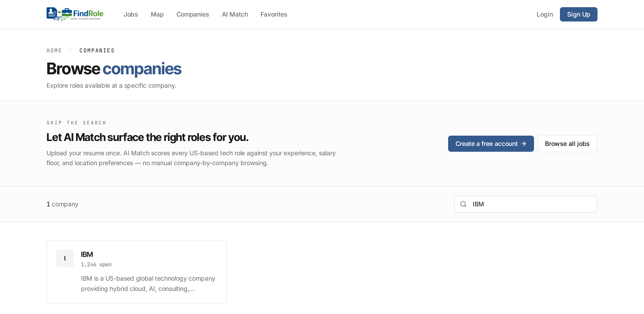Open the Companies nav item

click(x=193, y=14)
